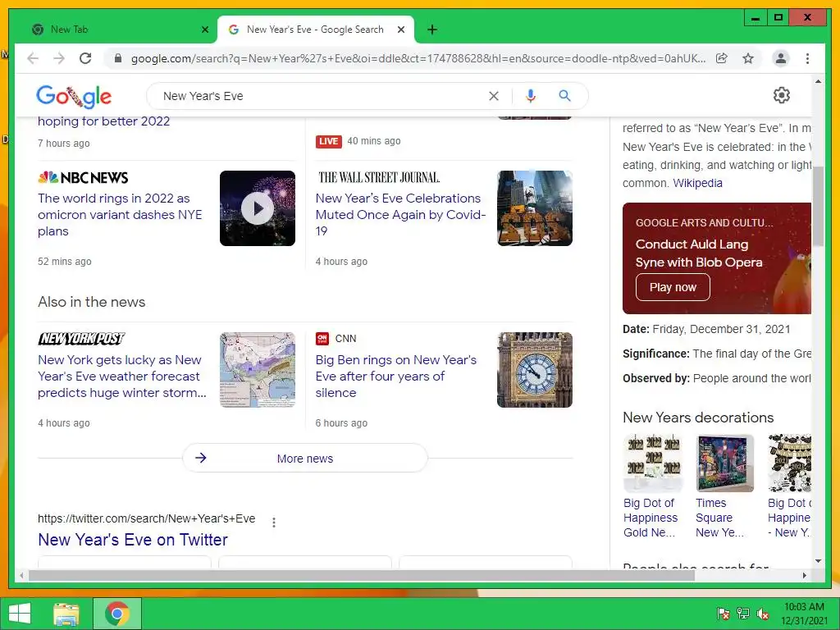Select the New Year's Eve - Google Search tab

point(316,30)
